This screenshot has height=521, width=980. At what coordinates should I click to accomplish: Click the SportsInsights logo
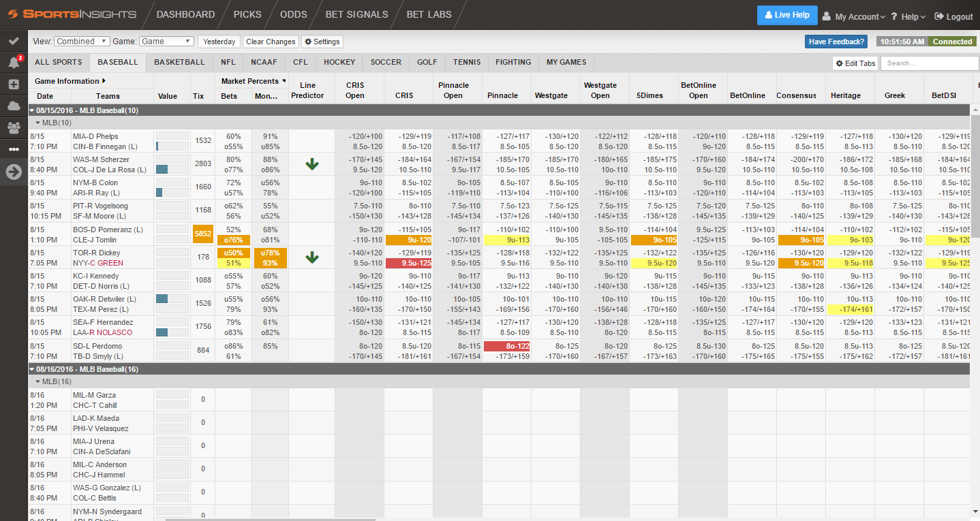(x=71, y=14)
